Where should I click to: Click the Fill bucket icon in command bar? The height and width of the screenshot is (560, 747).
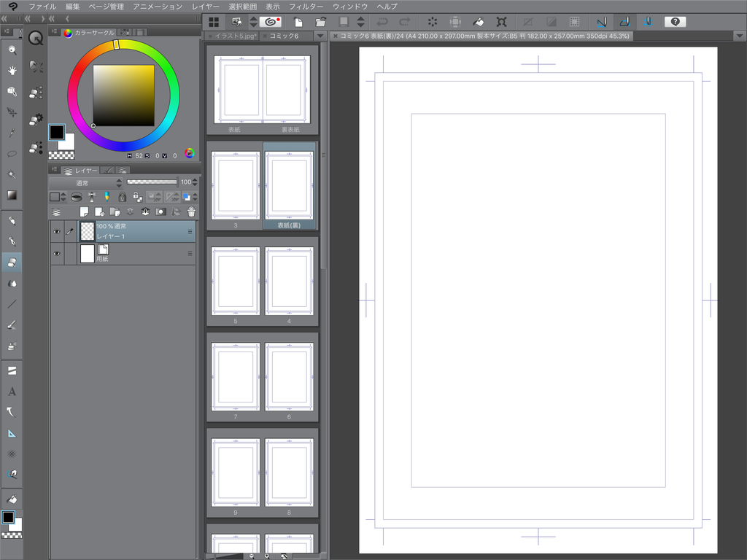click(479, 22)
